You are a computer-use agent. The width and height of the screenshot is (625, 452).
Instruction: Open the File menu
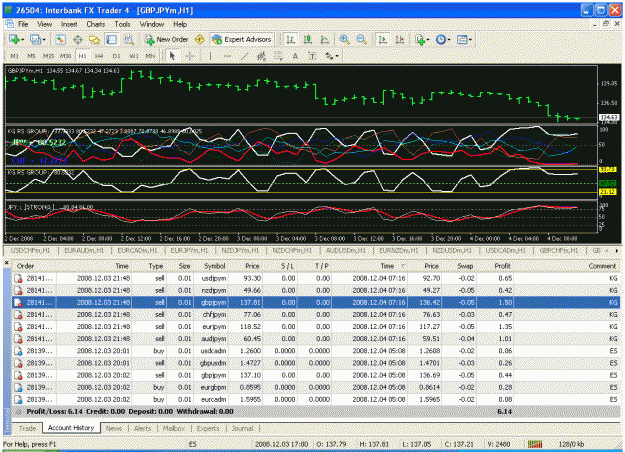tap(23, 24)
